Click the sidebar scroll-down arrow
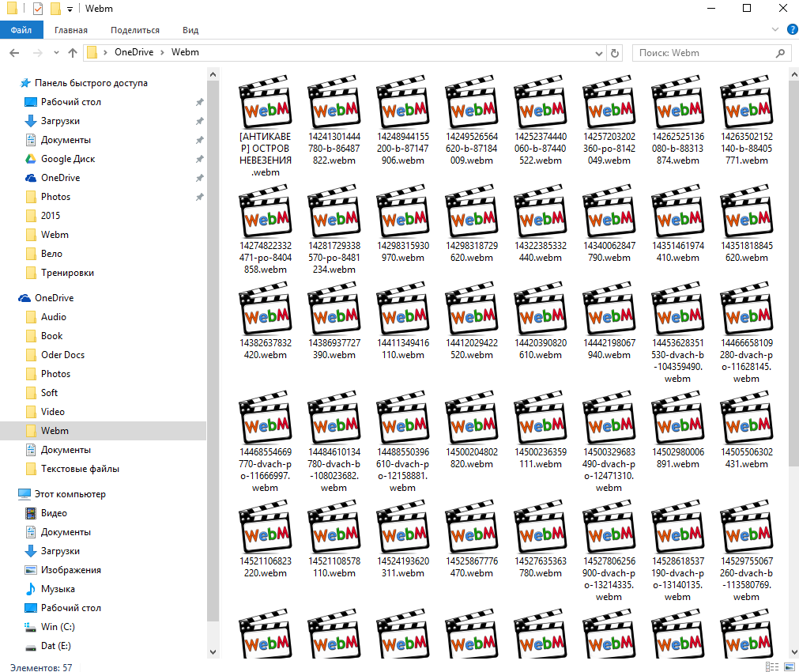Viewport: 799px width, 672px height. point(213,652)
